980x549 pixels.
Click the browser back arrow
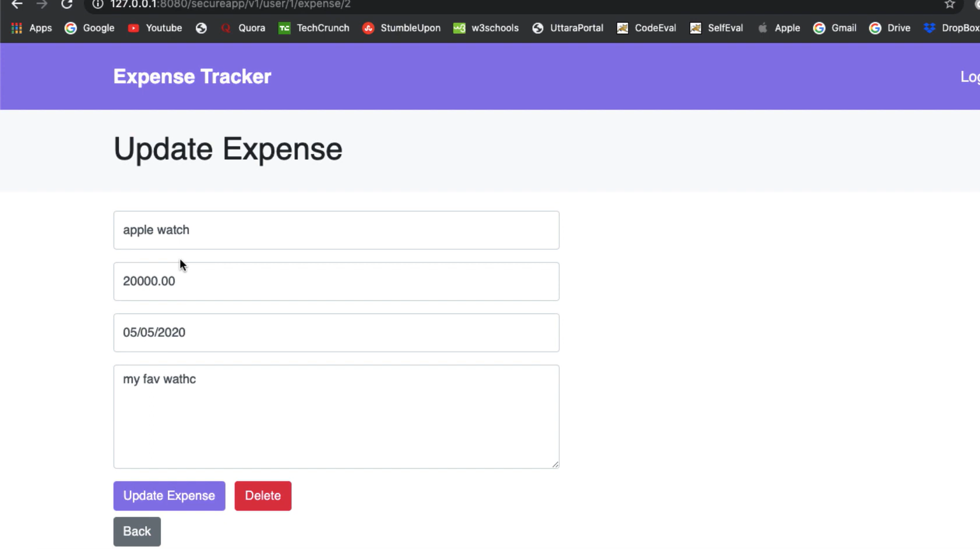[x=16, y=5]
